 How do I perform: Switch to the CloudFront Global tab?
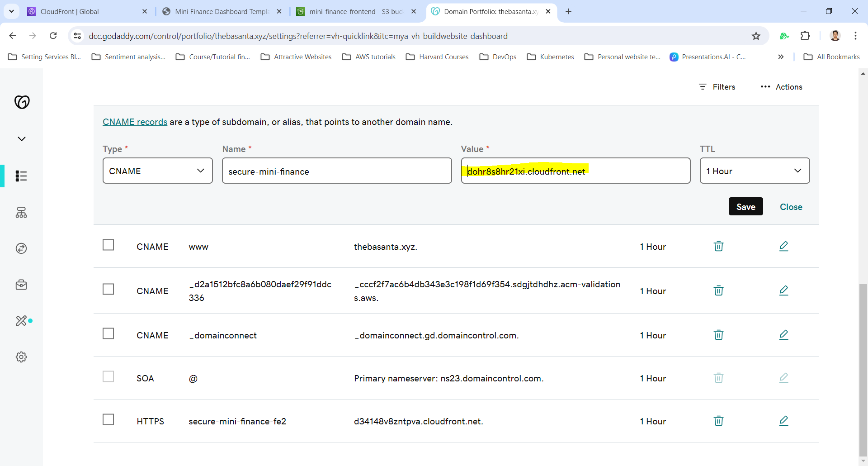tap(86, 11)
